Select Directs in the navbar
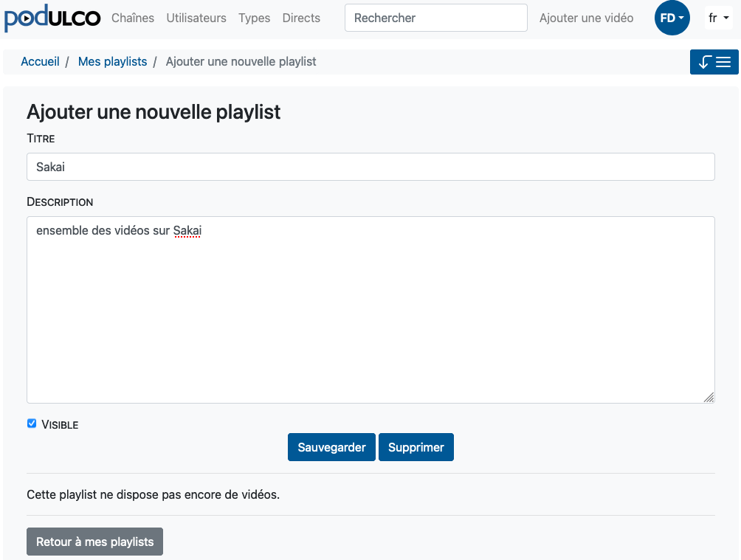The width and height of the screenshot is (741, 560). (301, 18)
